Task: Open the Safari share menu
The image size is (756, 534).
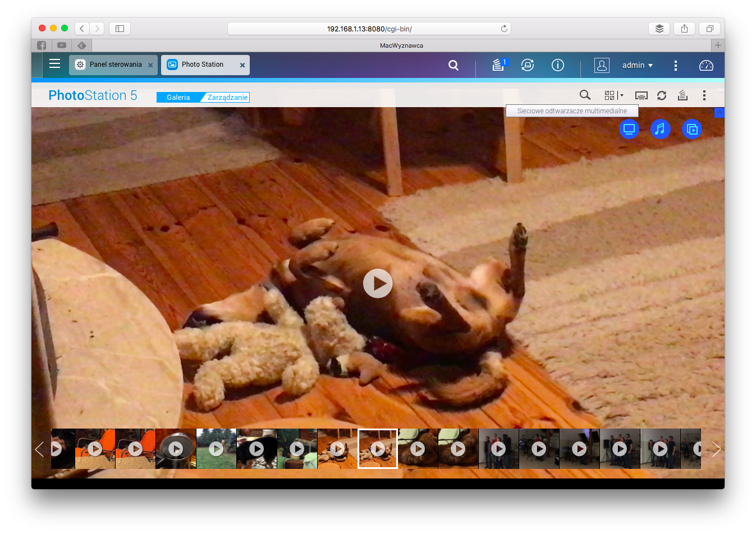Action: [684, 29]
